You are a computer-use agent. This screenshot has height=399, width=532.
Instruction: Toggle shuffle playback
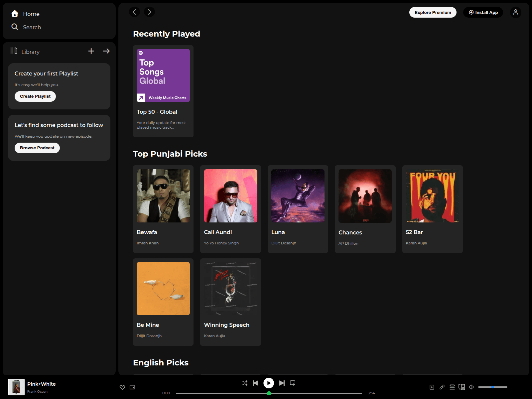click(245, 383)
